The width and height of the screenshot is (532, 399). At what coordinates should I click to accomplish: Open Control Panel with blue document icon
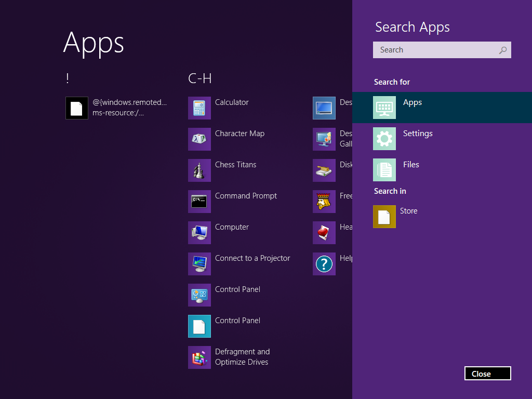tap(199, 326)
